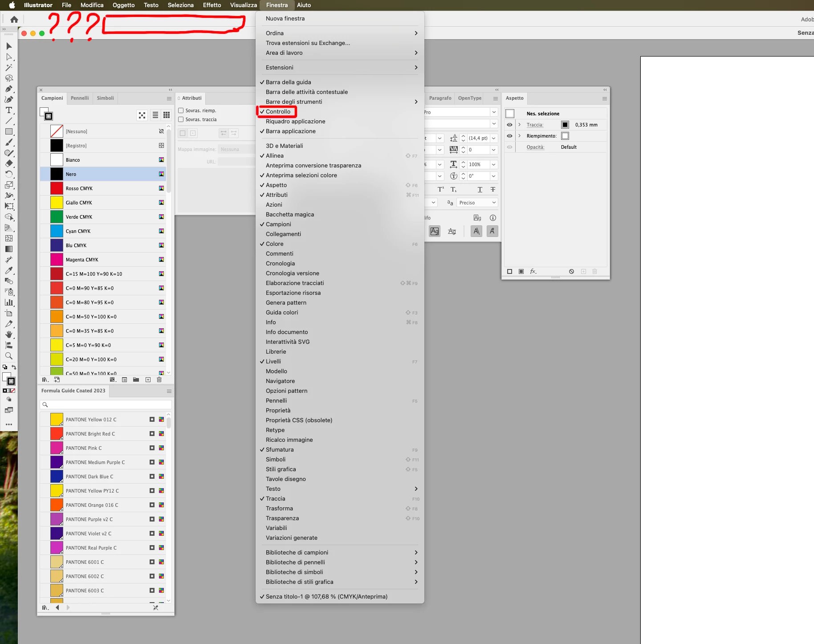Viewport: 814px width, 644px height.
Task: Show swatches in list view
Action: coord(155,115)
